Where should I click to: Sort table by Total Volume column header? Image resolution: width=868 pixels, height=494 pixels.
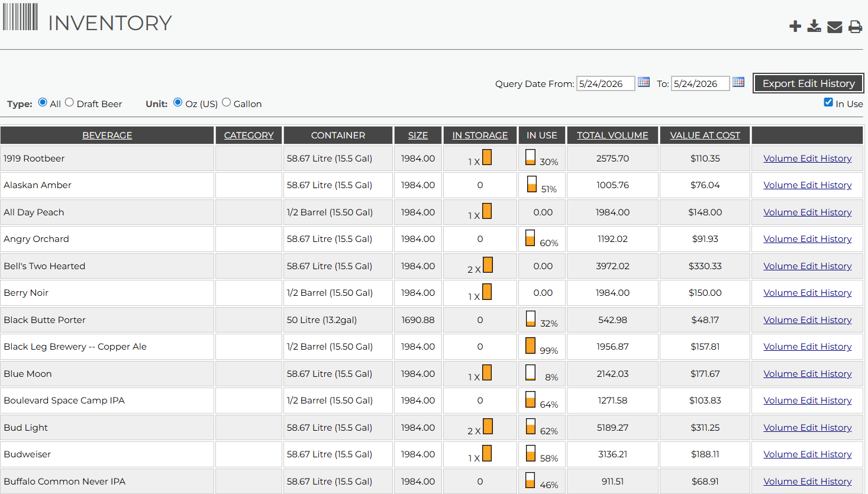point(612,135)
